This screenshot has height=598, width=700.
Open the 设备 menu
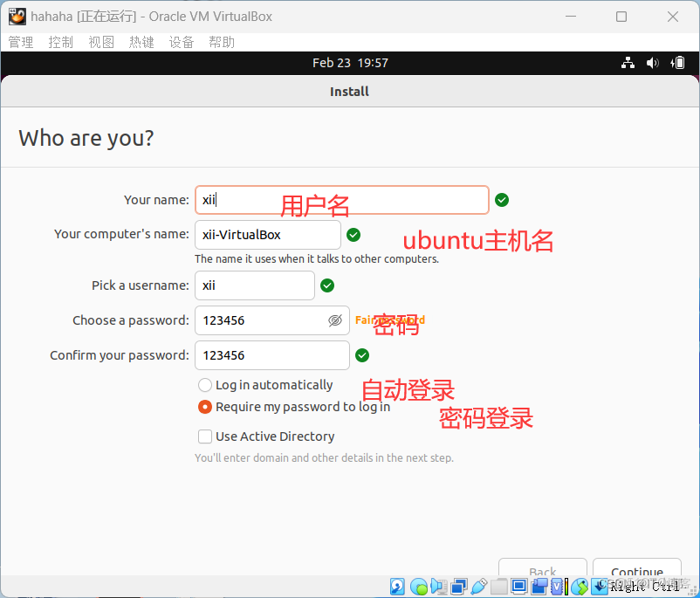[182, 41]
